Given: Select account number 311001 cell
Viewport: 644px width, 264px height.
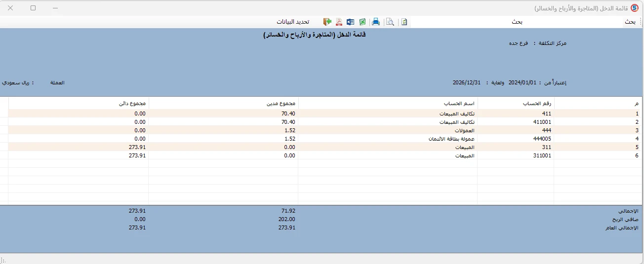Looking at the screenshot, I should (x=516, y=155).
